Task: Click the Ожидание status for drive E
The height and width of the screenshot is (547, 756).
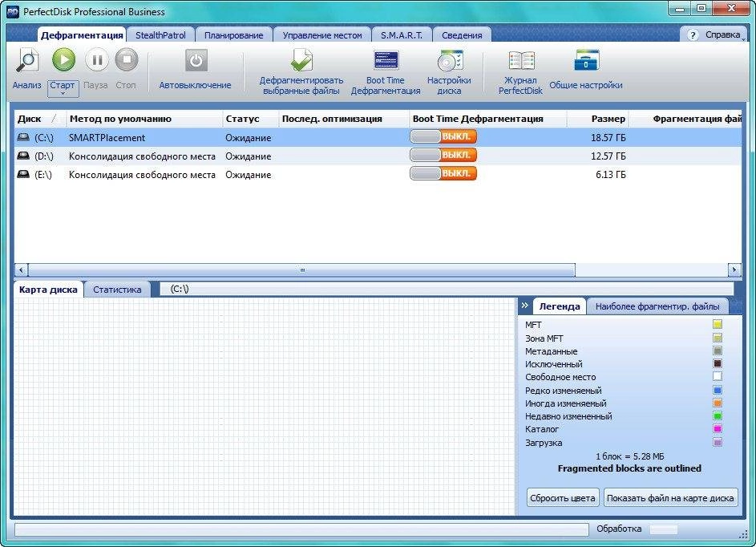Action: pos(249,175)
